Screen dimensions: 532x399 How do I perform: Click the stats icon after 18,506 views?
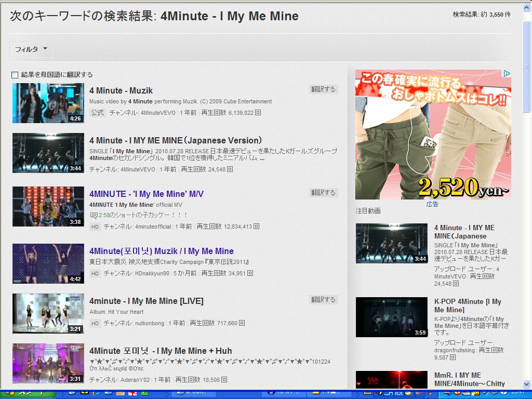[224, 380]
